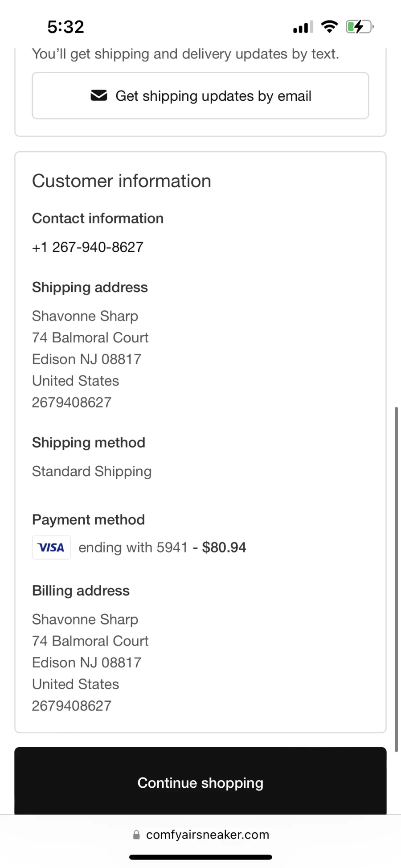Click the Continue shopping button
The width and height of the screenshot is (401, 868).
[200, 782]
